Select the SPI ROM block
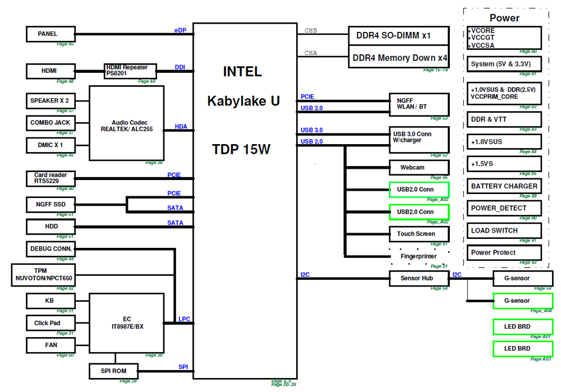The width and height of the screenshot is (561, 392). [x=113, y=371]
